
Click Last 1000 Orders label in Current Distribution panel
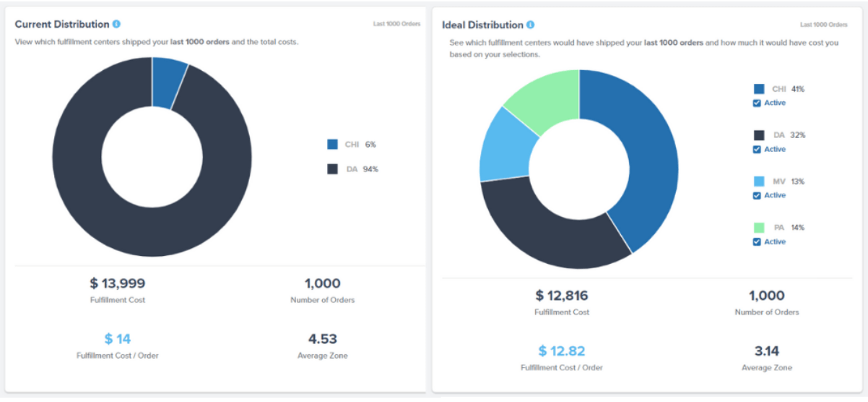point(396,24)
